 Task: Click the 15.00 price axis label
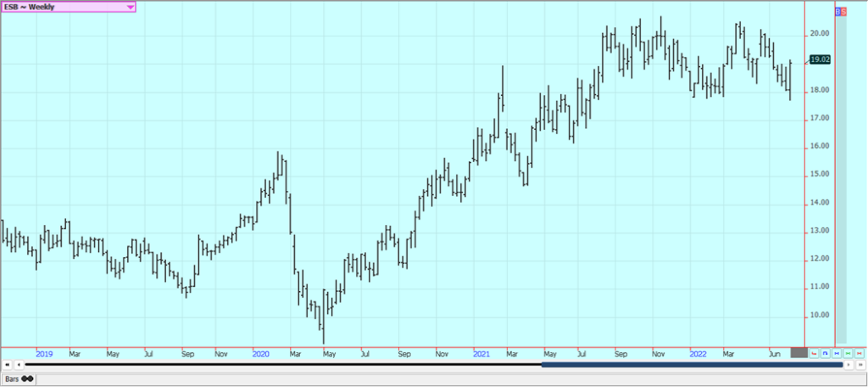[820, 174]
